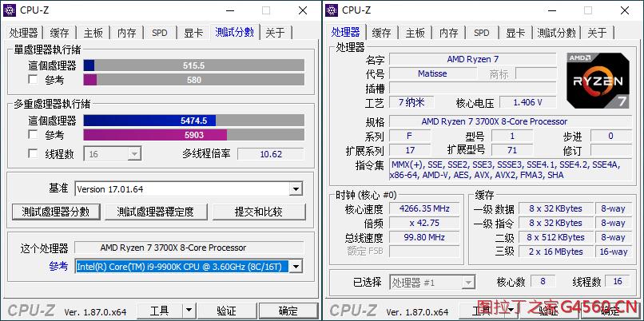Image resolution: width=644 pixels, height=321 pixels.
Task: Click 代号 field showing Matisse
Action: [x=432, y=73]
